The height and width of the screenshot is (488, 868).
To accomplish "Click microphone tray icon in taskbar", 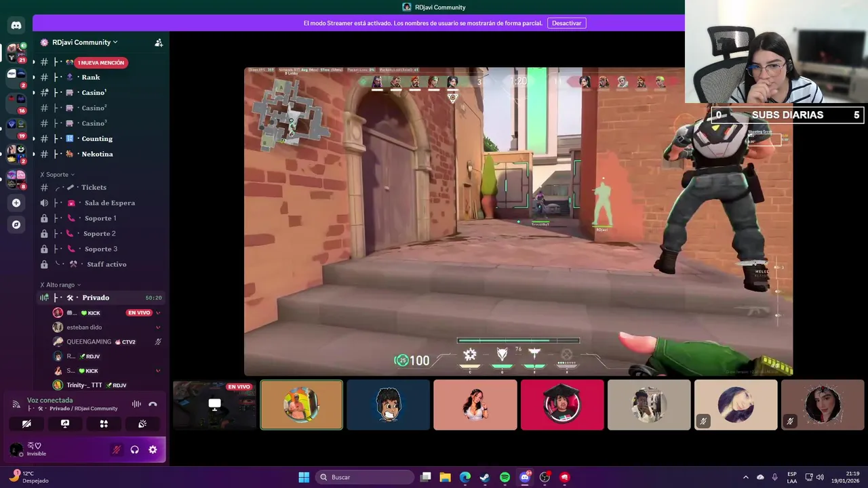I will [774, 477].
